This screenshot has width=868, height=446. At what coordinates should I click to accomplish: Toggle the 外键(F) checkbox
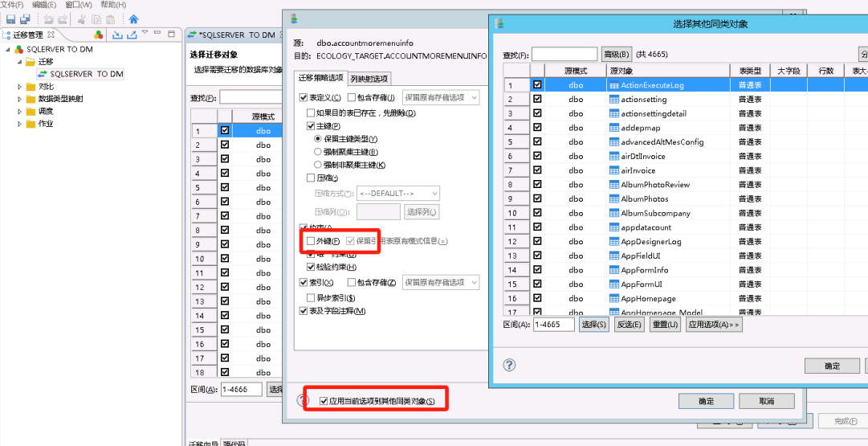point(311,241)
